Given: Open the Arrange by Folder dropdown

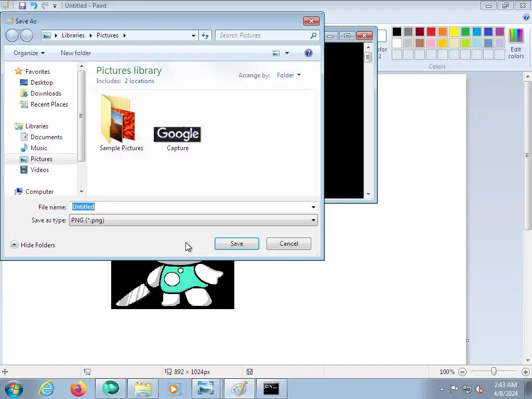Looking at the screenshot, I should pos(289,75).
